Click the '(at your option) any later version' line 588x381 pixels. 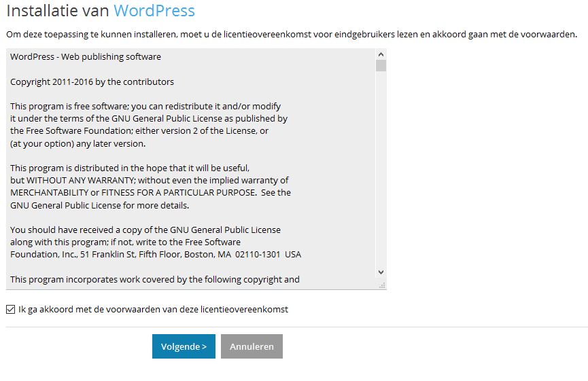coord(77,143)
